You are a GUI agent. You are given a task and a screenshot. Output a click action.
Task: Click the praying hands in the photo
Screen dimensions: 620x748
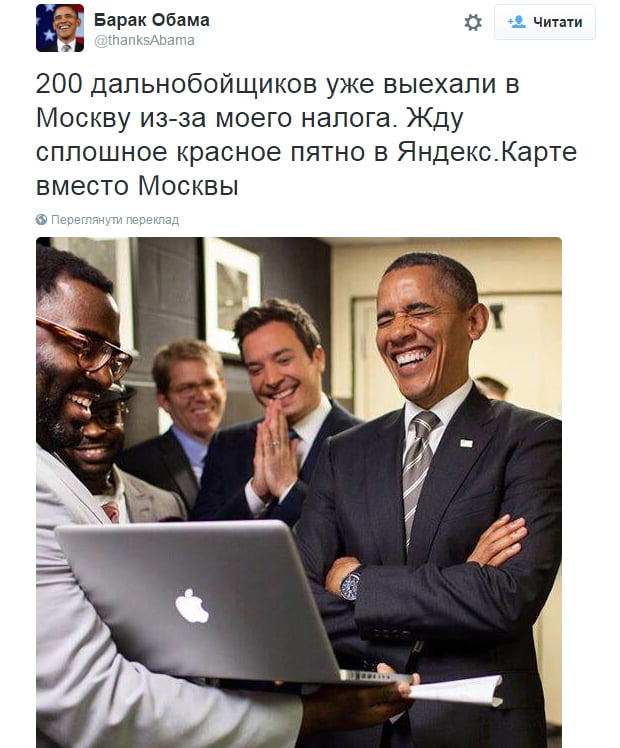point(273,448)
